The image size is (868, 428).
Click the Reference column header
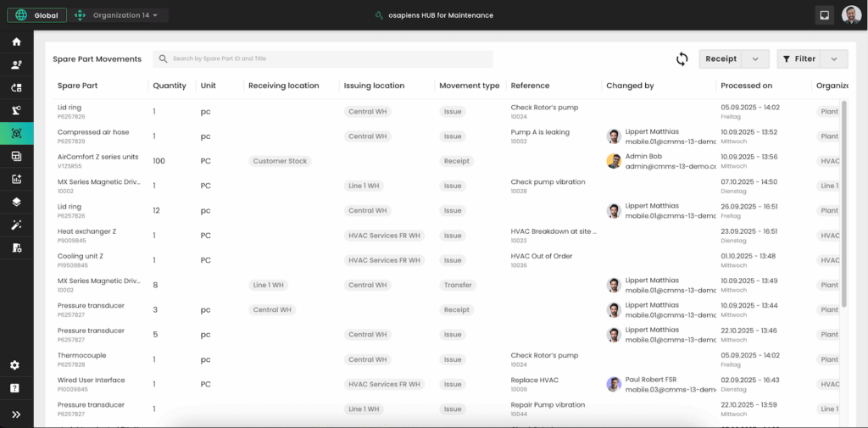click(530, 86)
